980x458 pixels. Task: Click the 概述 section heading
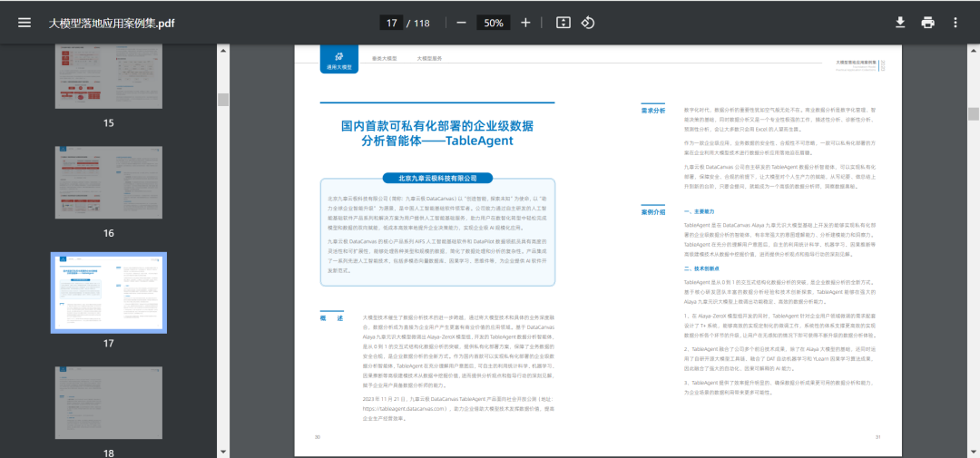pos(332,318)
